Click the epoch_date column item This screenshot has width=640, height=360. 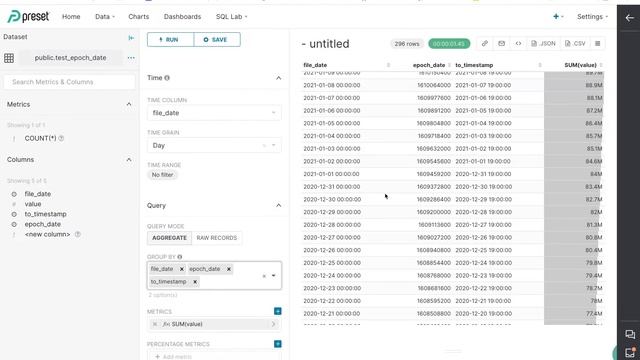coord(42,224)
